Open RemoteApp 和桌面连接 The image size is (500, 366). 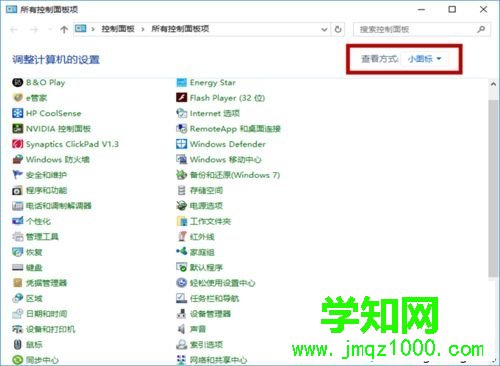click(235, 129)
